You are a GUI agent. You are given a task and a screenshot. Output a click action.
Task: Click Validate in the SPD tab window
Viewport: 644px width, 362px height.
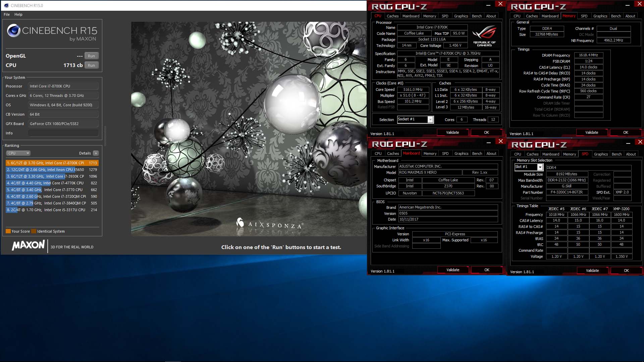pos(592,270)
